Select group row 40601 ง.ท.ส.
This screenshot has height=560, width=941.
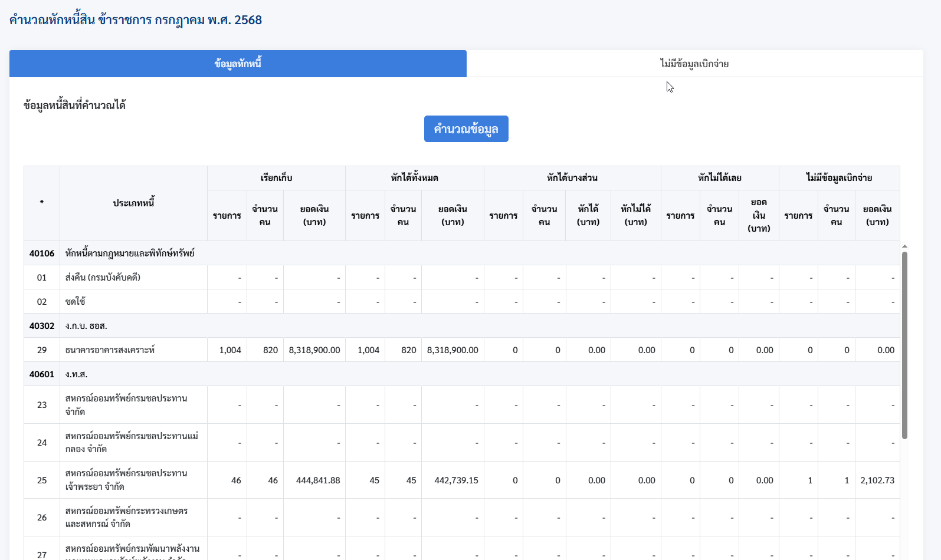point(462,374)
